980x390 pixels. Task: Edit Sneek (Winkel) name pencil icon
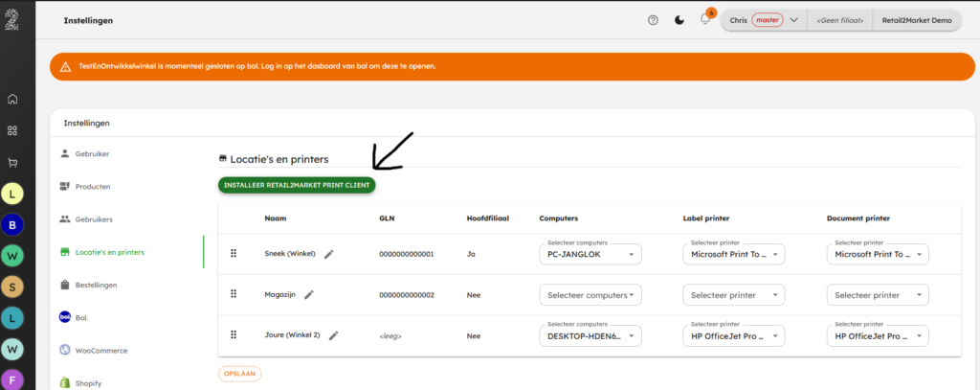tap(329, 254)
